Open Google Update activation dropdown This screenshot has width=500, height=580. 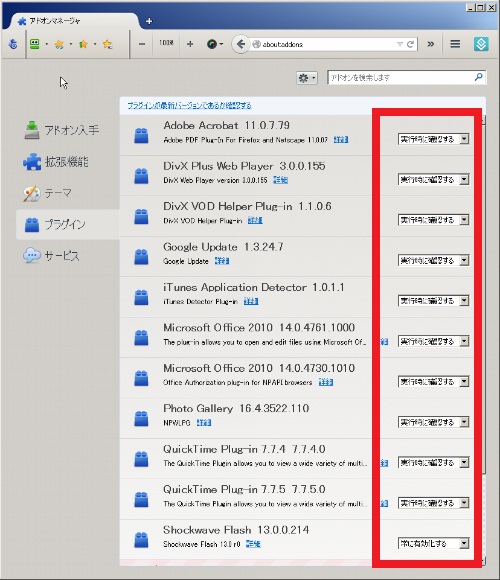pos(433,260)
